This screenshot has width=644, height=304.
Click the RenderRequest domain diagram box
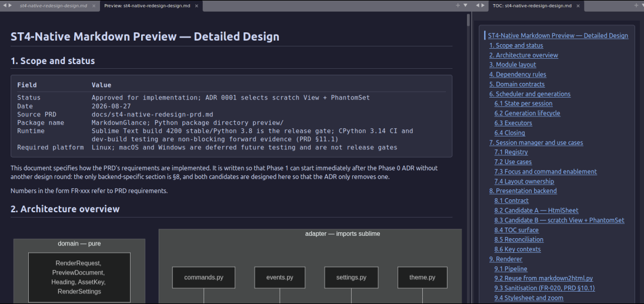79,278
